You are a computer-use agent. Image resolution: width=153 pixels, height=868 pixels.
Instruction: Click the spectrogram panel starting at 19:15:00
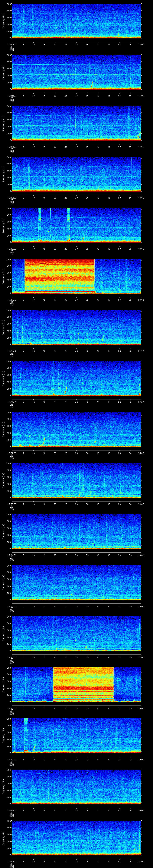click(x=77, y=72)
